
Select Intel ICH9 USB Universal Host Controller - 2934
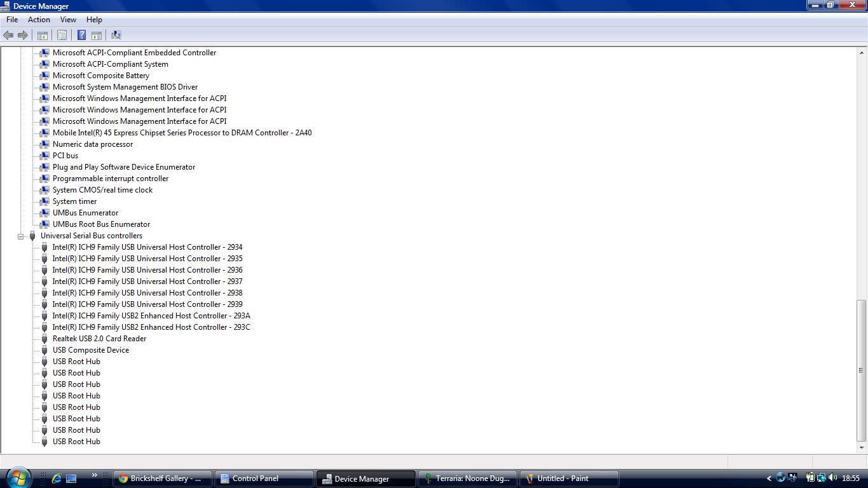[x=147, y=247]
